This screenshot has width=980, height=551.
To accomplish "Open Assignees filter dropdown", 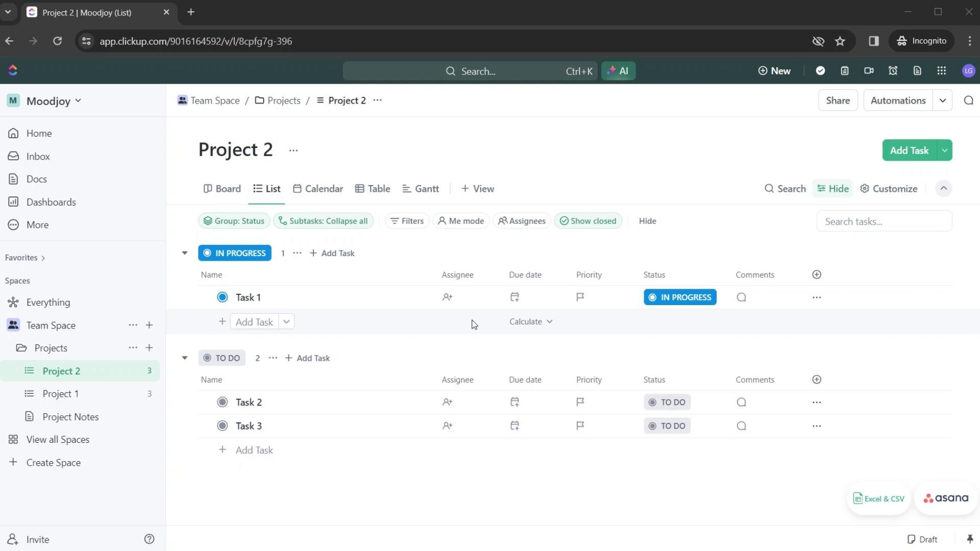I will [x=522, y=220].
